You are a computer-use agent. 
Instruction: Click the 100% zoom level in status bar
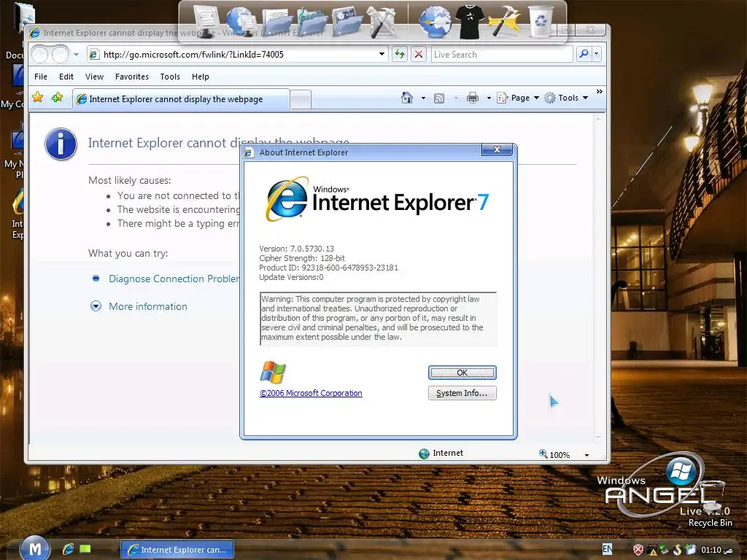(560, 455)
